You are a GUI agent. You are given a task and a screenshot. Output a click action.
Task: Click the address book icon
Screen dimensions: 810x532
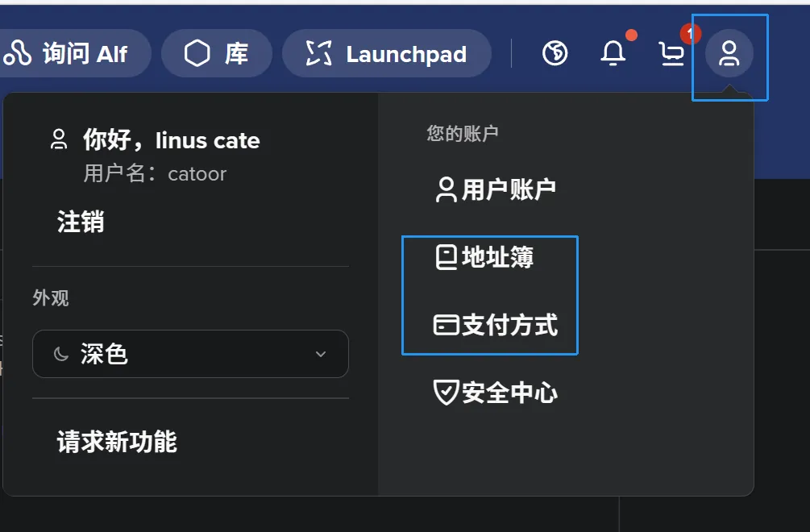point(446,257)
